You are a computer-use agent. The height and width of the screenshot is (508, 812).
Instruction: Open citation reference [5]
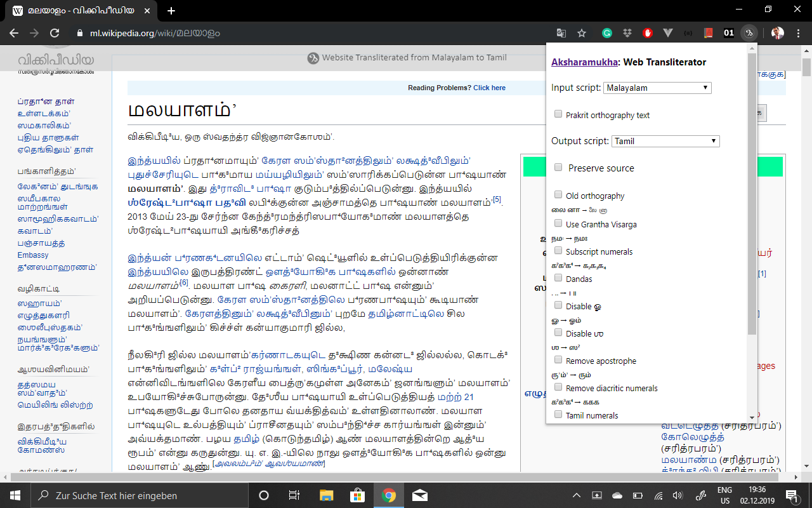coord(497,199)
